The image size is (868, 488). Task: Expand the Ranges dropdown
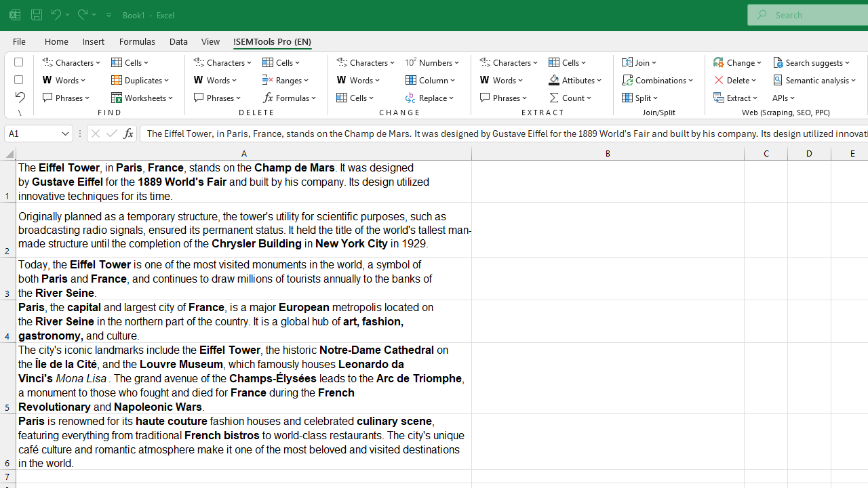click(286, 80)
